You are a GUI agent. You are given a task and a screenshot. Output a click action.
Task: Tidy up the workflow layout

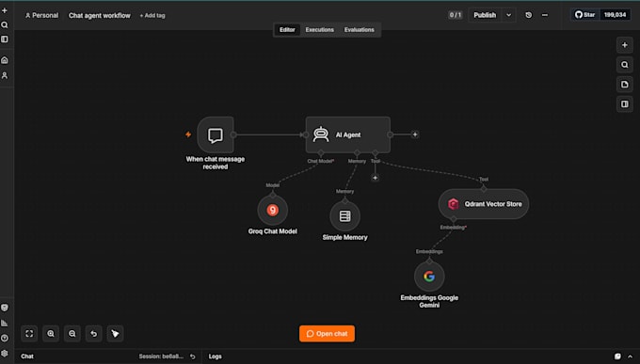point(115,334)
